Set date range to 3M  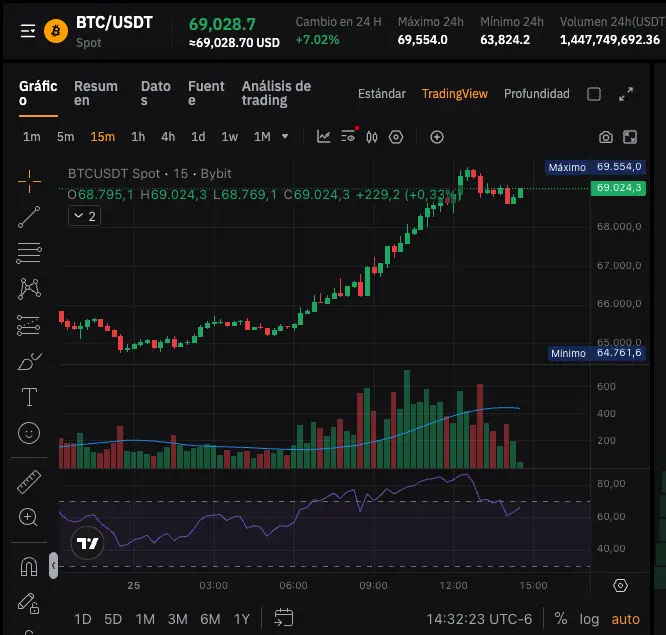[178, 619]
